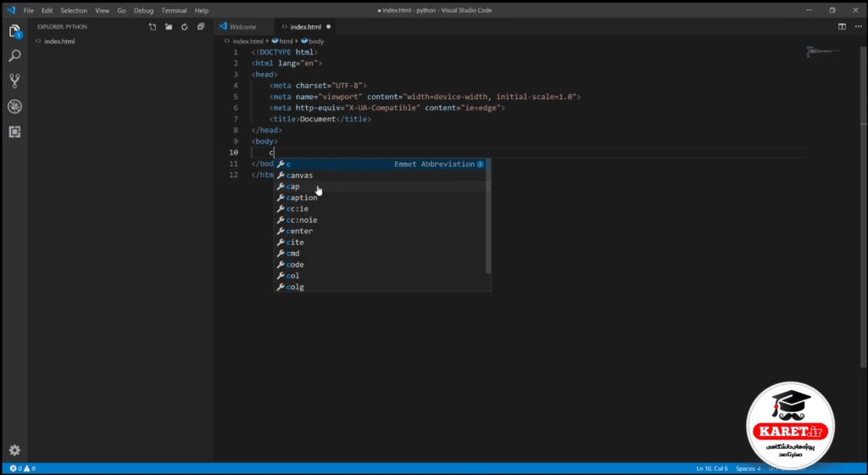
Task: Open the Source Control view icon
Action: click(15, 81)
